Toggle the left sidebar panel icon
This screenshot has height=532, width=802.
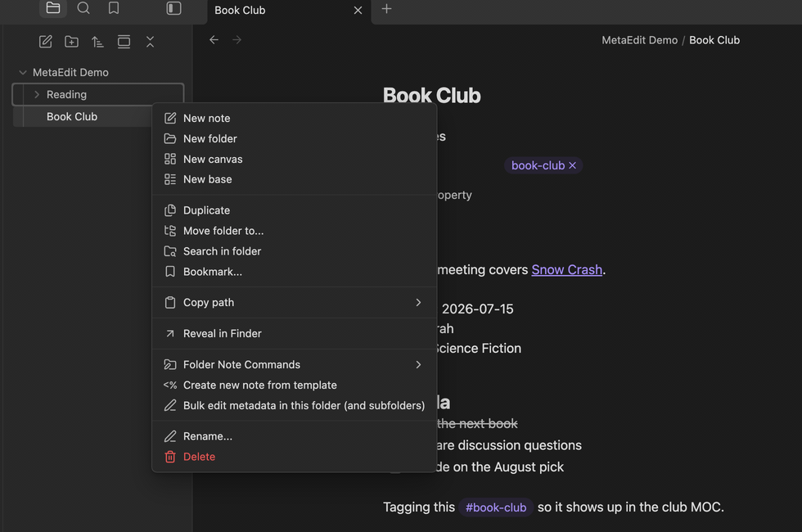pyautogui.click(x=173, y=8)
